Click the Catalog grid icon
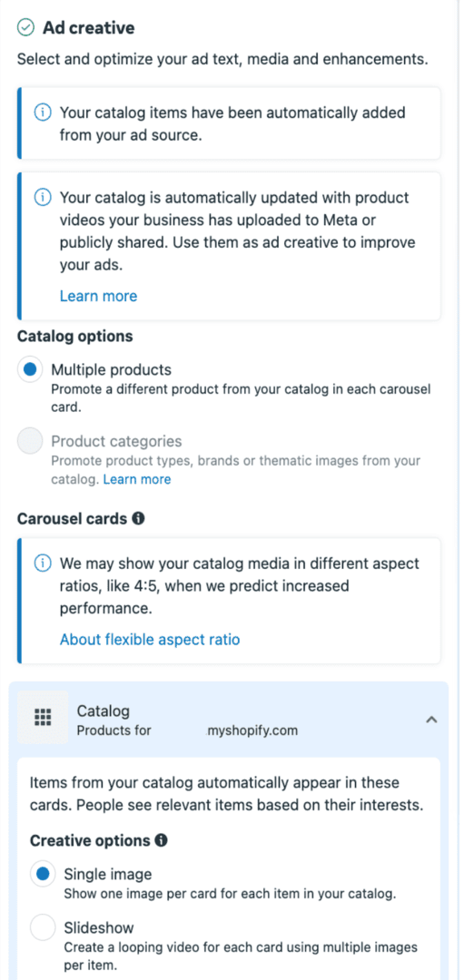Image resolution: width=464 pixels, height=980 pixels. pos(43,717)
